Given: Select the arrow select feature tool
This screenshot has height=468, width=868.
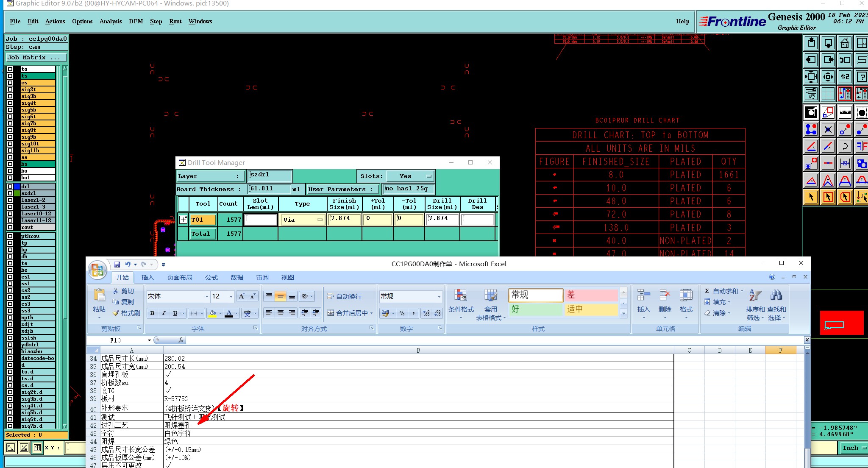Looking at the screenshot, I should pos(811,197).
